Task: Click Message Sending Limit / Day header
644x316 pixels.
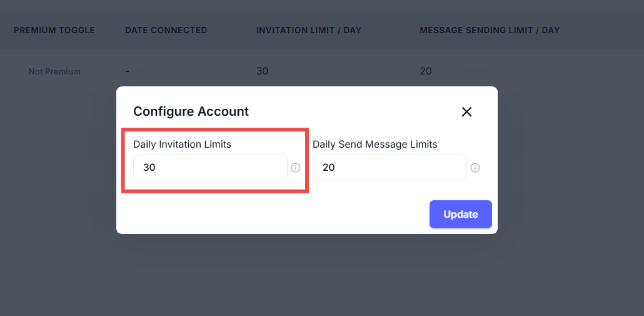Action: coord(490,30)
